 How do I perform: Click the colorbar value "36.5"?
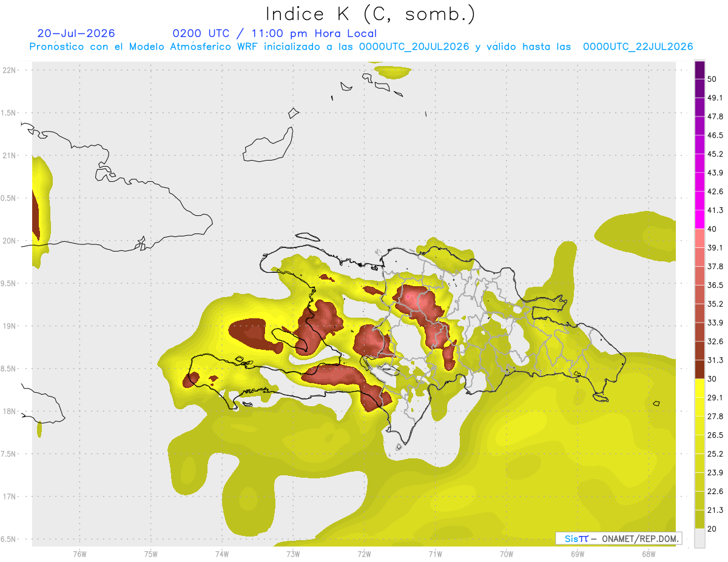coord(715,285)
